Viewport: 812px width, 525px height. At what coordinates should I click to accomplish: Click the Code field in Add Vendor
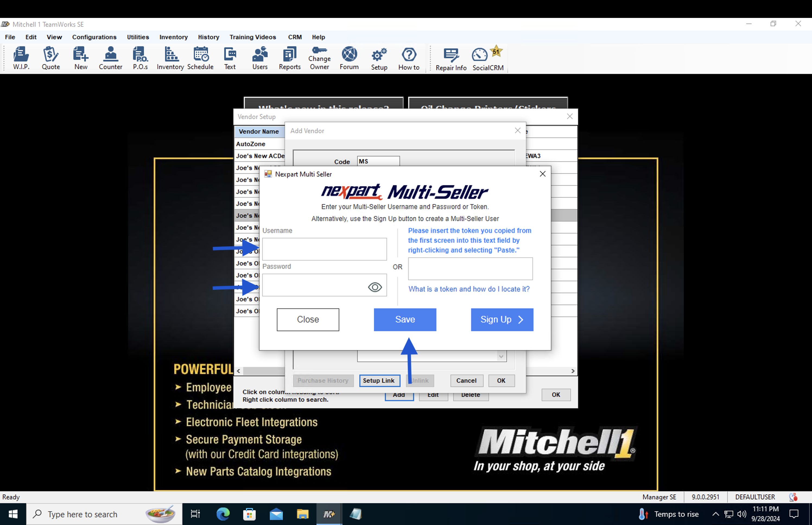pyautogui.click(x=378, y=161)
